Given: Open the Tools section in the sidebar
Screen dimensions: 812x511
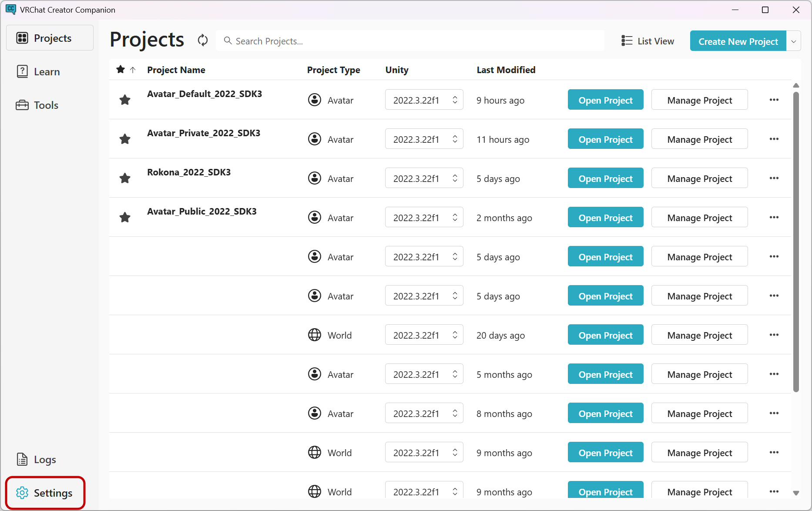Looking at the screenshot, I should click(x=37, y=105).
